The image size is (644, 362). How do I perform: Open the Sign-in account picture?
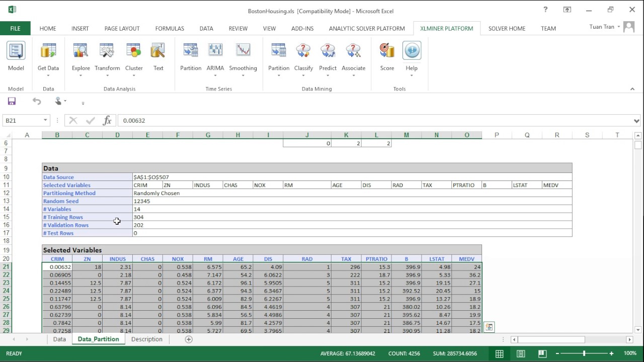[629, 27]
